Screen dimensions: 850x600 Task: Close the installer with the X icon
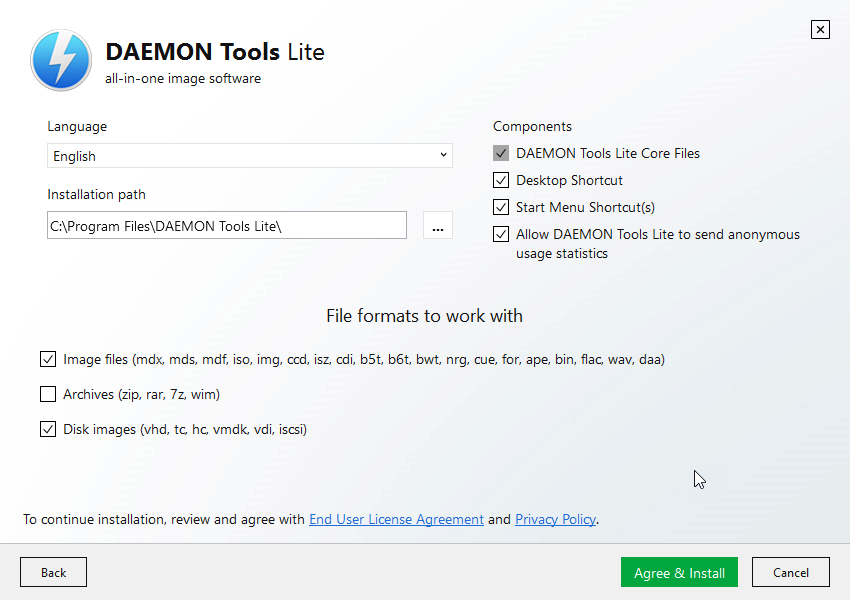(x=820, y=29)
